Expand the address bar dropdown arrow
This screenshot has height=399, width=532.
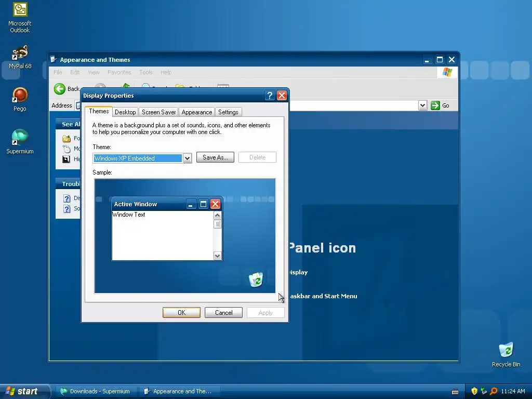click(x=422, y=105)
